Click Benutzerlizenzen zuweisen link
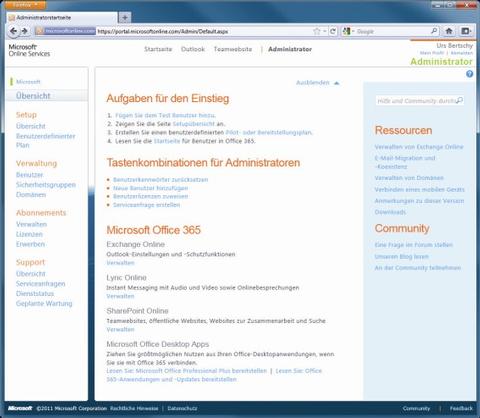This screenshot has height=418, width=480. (151, 196)
